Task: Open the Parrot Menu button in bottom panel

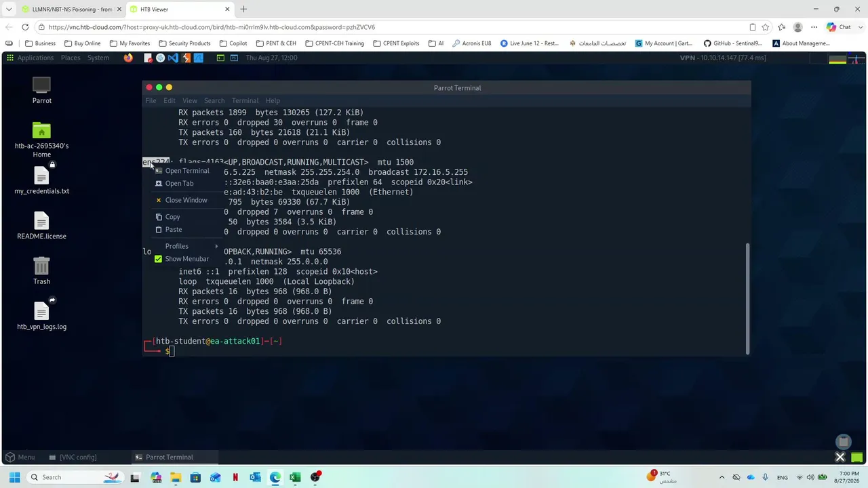Action: (20, 457)
